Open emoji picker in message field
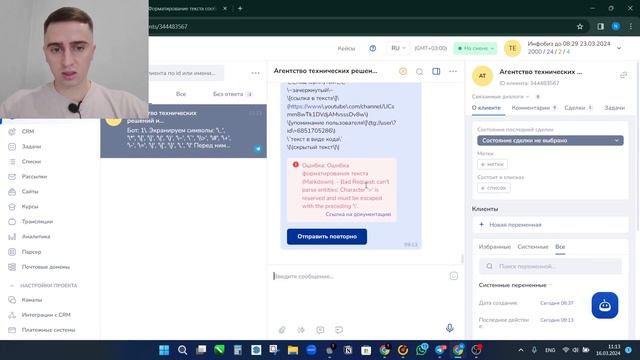640x360 pixels. (x=453, y=276)
